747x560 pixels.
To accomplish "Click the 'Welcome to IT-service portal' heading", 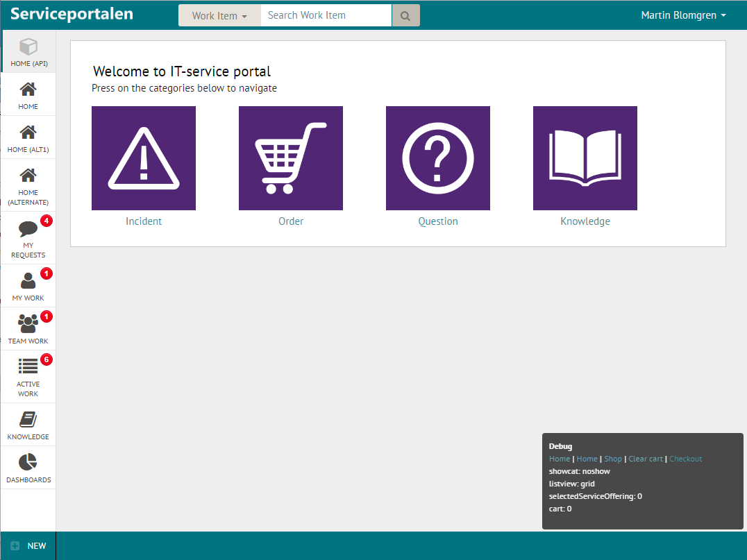I will tap(181, 71).
